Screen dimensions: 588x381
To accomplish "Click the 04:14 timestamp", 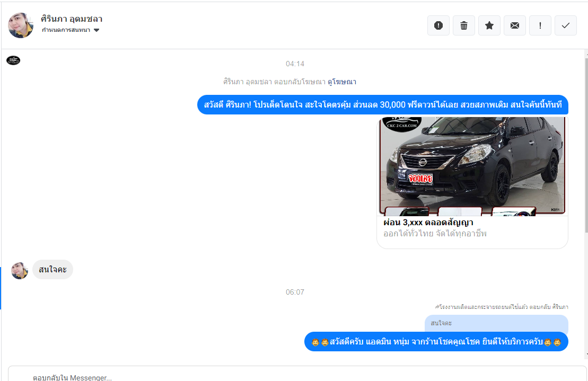I will [295, 64].
